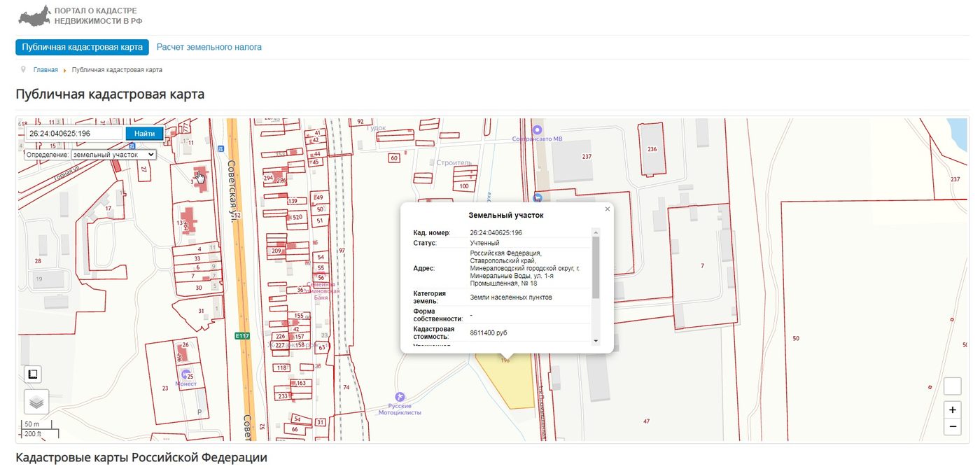Activate the measure ruler tool on map
980x469 pixels.
click(33, 374)
